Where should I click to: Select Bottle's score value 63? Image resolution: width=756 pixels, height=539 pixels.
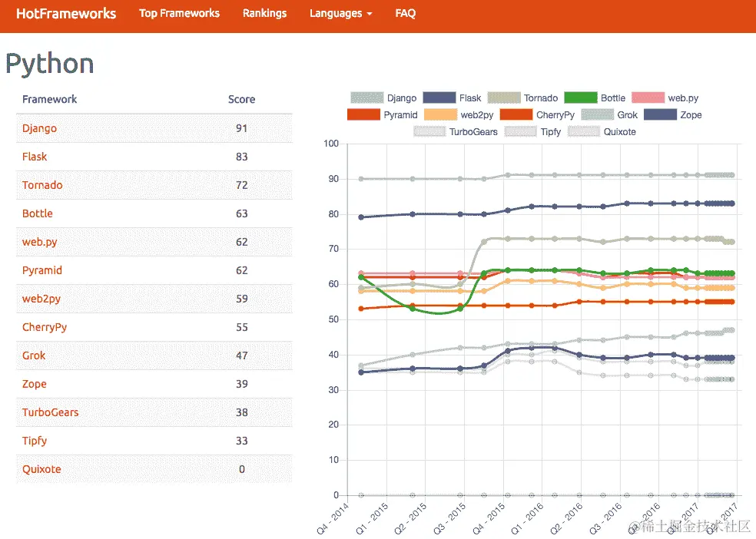coord(241,214)
